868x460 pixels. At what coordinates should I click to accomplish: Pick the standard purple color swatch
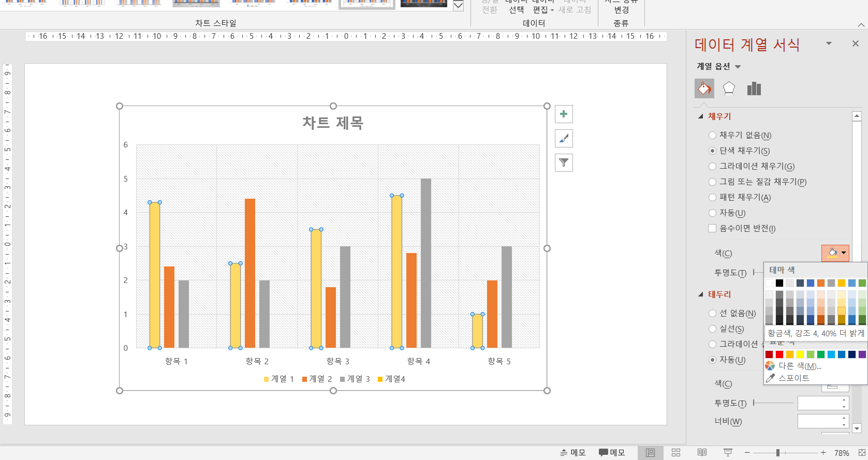point(862,354)
